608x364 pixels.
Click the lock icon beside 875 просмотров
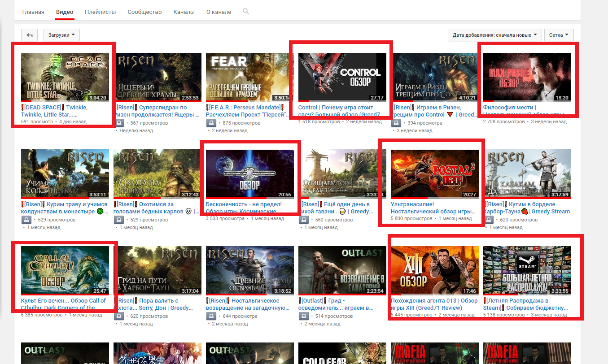[211, 123]
